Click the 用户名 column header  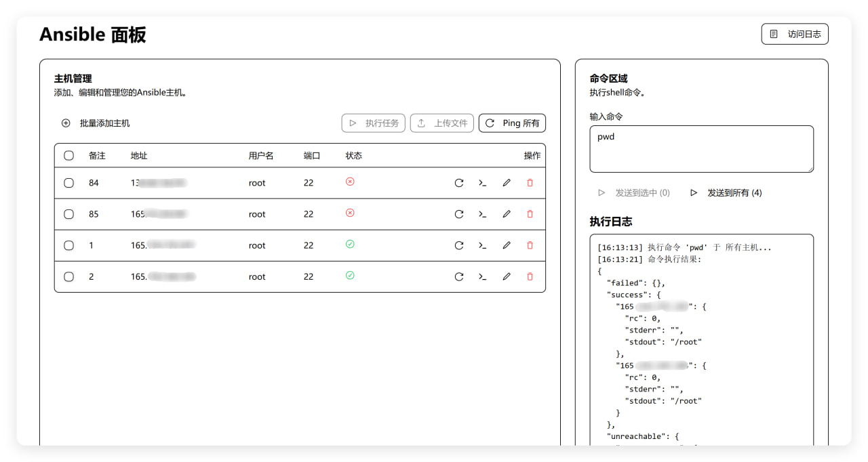(261, 156)
